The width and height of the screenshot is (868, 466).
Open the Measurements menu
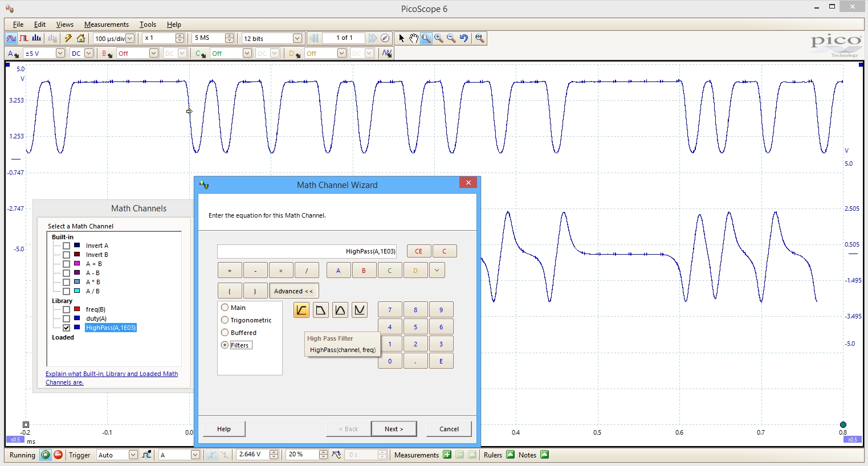107,24
